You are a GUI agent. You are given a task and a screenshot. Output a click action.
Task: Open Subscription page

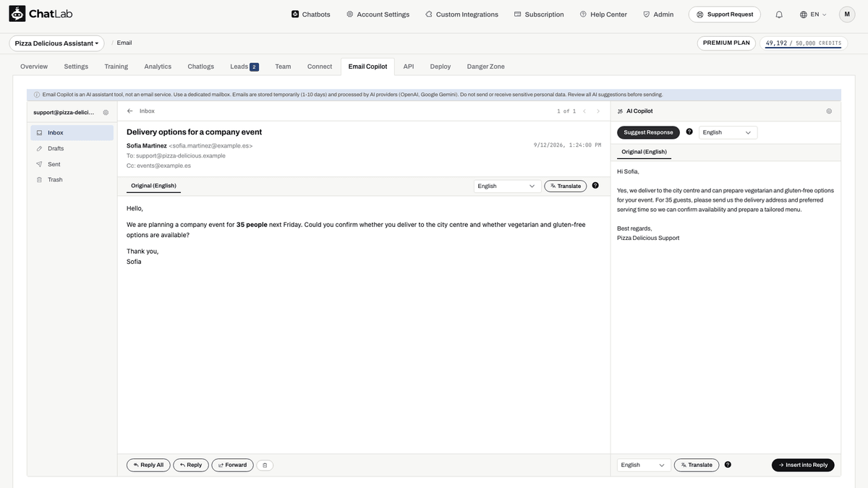[539, 14]
